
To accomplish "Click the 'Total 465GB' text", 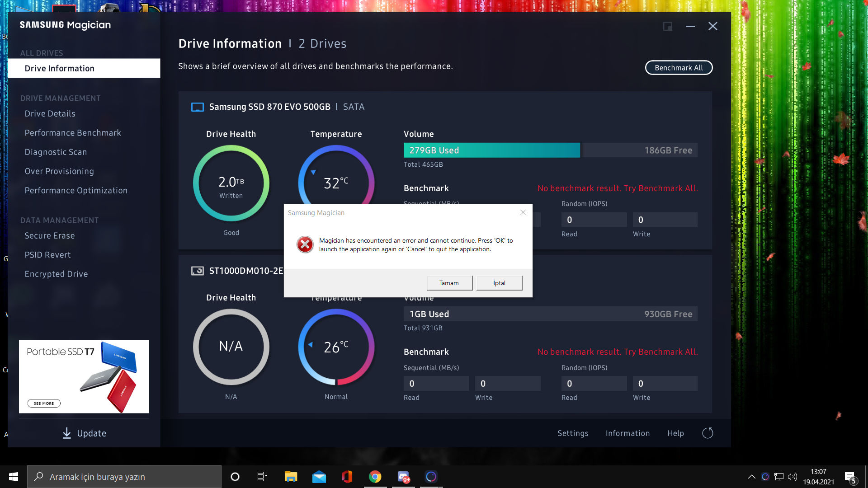I will pyautogui.click(x=423, y=164).
